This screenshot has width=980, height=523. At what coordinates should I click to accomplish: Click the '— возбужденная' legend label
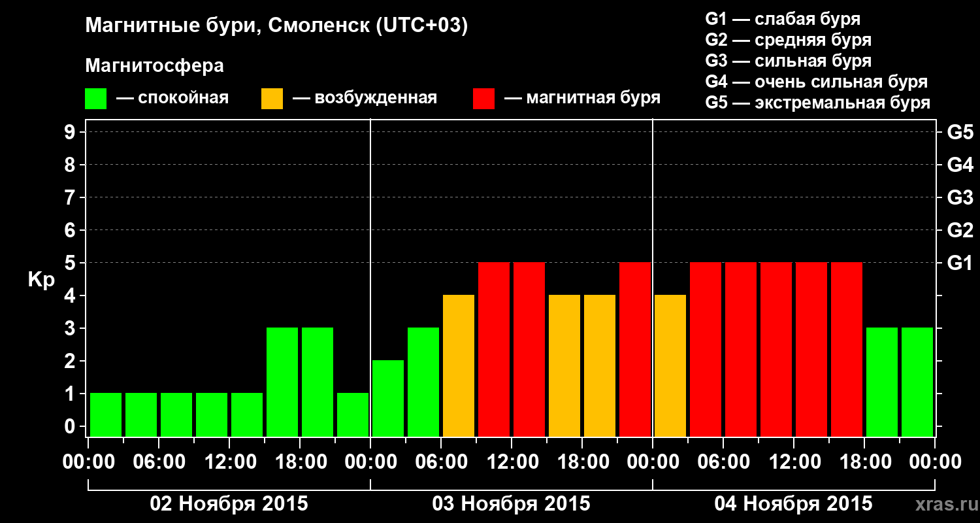pos(365,98)
